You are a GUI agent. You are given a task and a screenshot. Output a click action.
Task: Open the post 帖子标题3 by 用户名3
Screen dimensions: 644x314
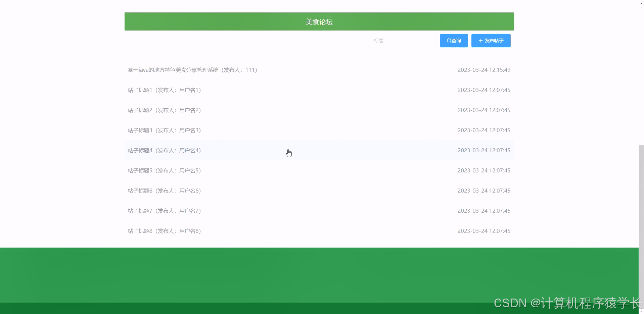point(164,130)
